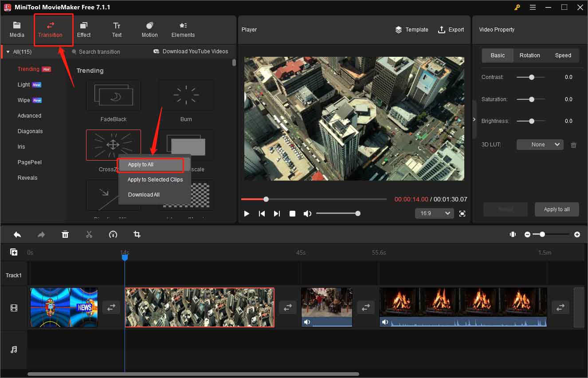Image resolution: width=588 pixels, height=378 pixels.
Task: Click the Video Property Apply to all button
Action: click(x=557, y=209)
